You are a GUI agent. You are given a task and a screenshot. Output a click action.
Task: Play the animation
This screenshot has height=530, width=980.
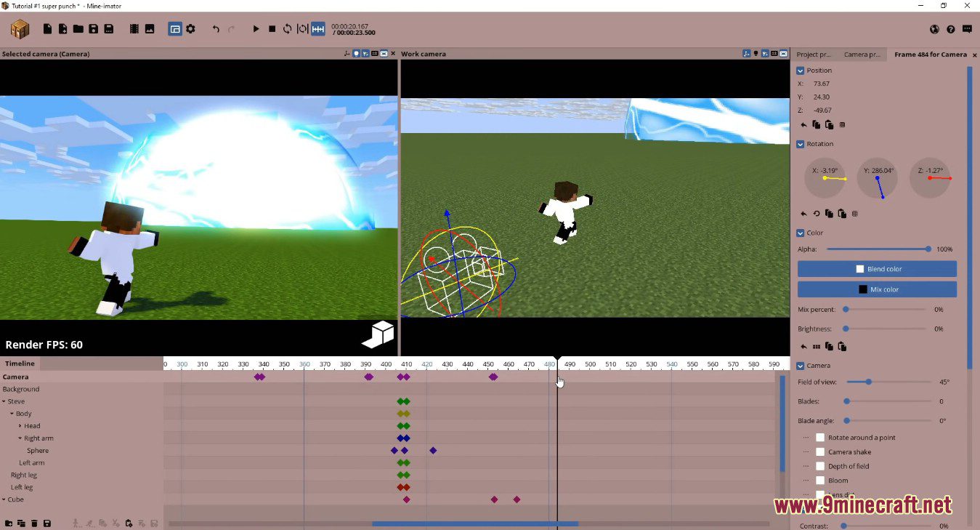click(x=256, y=29)
